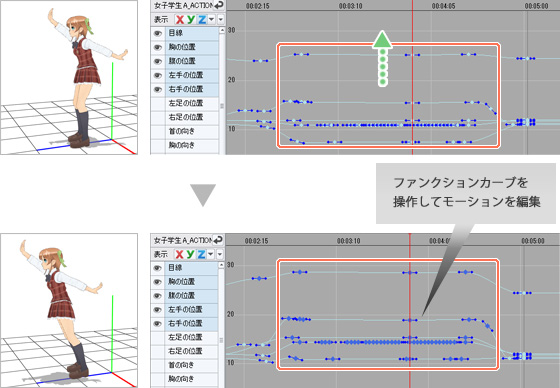Open the dropdown next to Z in upper editor

tap(211, 19)
